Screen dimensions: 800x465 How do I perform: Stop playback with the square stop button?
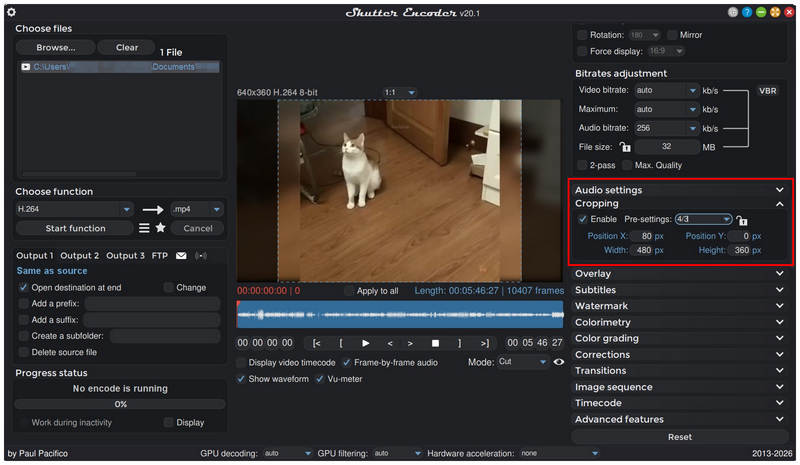[x=435, y=344]
